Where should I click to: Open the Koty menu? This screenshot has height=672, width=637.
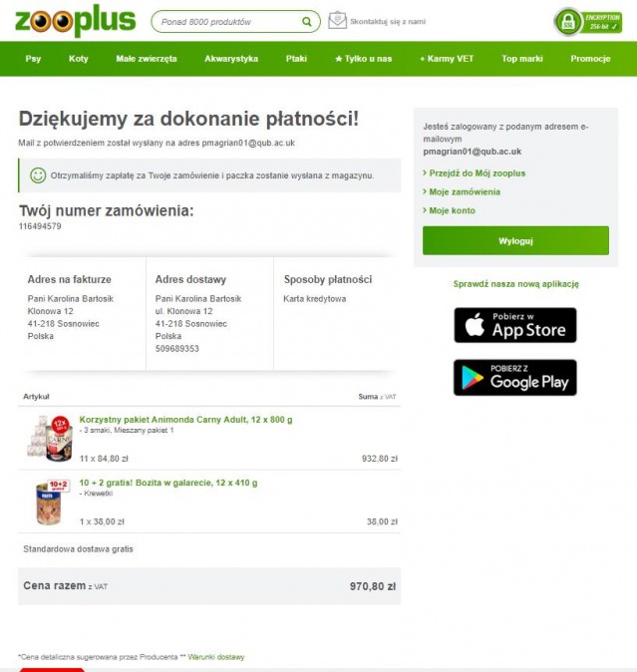[x=79, y=59]
